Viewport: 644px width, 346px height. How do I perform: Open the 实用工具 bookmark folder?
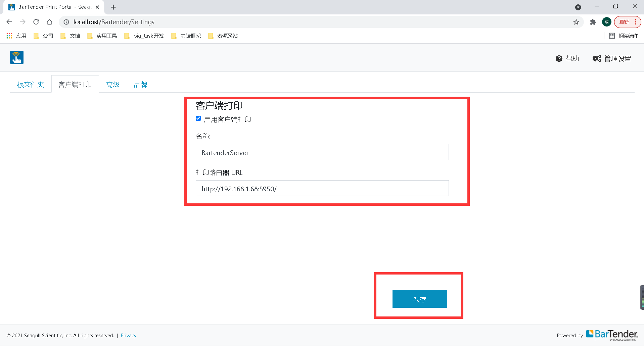[102, 36]
